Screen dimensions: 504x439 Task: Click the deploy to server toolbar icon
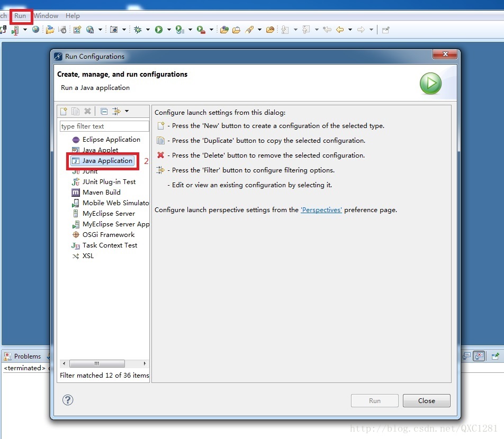(15, 30)
